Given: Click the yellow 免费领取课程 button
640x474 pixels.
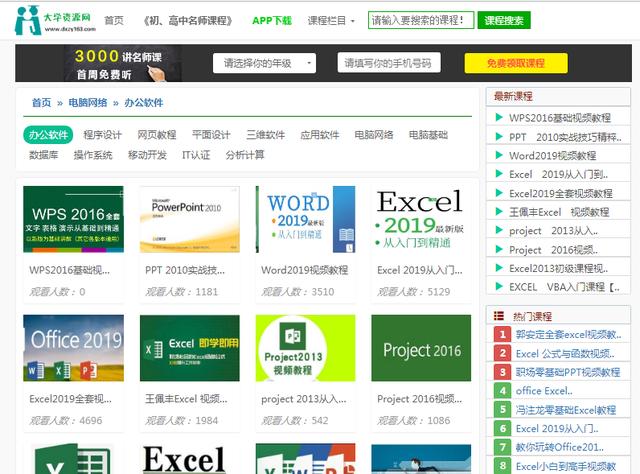Looking at the screenshot, I should 516,63.
